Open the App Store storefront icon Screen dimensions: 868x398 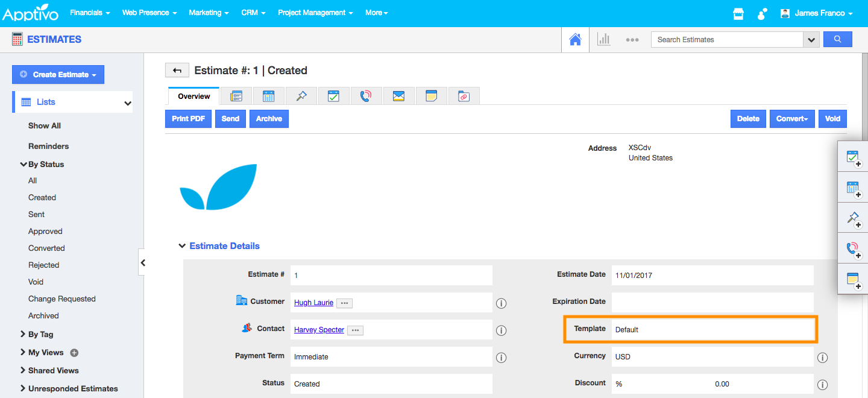pos(738,13)
